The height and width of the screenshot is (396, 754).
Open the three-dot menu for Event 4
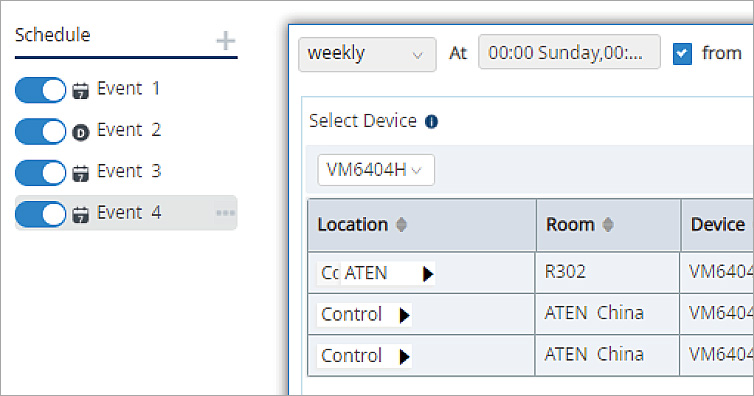pos(225,213)
